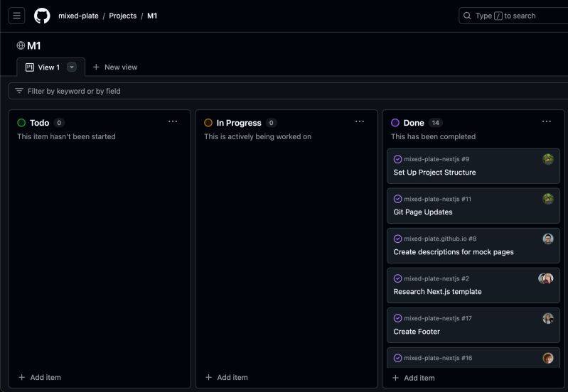568x392 pixels.
Task: Click assignee avatar on Git Page Updates
Action: click(x=548, y=199)
